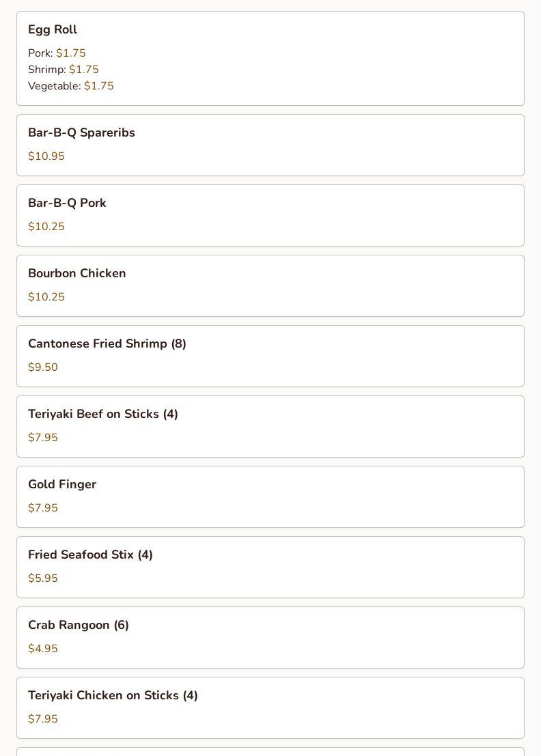The width and height of the screenshot is (541, 756).
Task: Click the $9.50 price
Action: (x=43, y=367)
